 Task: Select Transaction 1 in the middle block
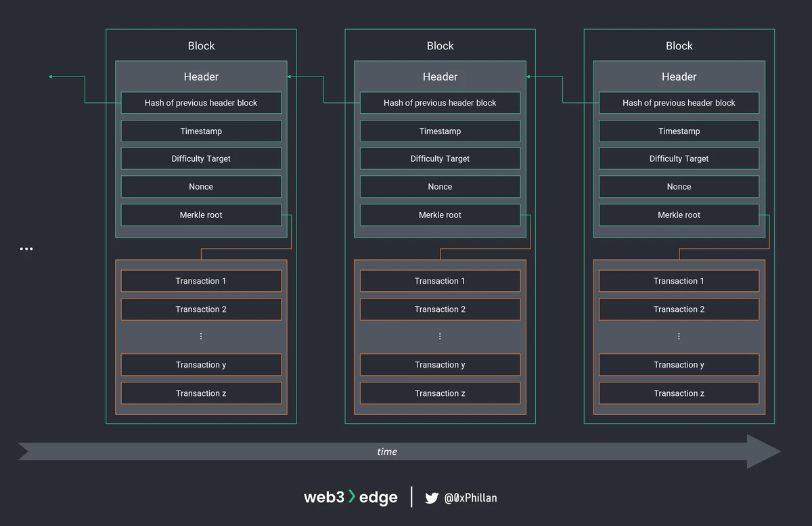tap(440, 281)
